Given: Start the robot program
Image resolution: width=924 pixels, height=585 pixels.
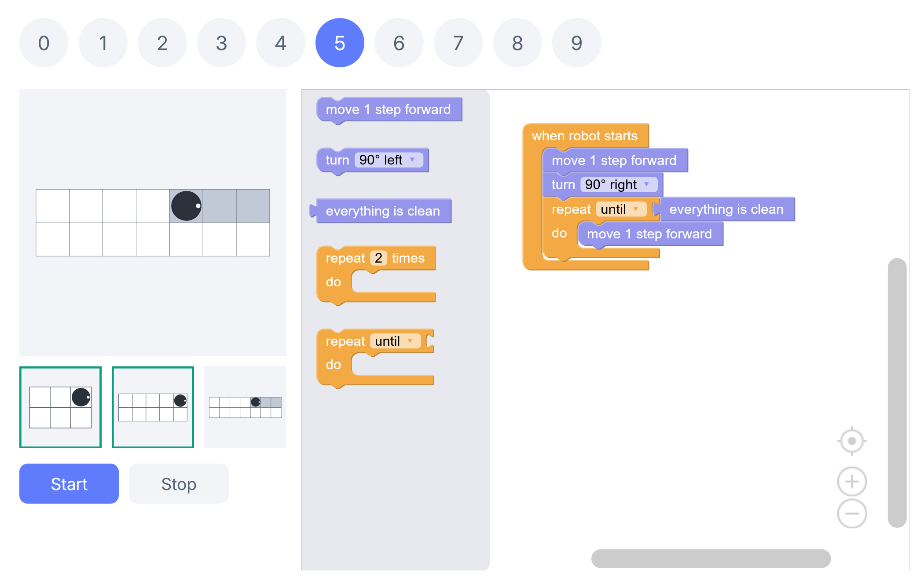Looking at the screenshot, I should tap(69, 483).
